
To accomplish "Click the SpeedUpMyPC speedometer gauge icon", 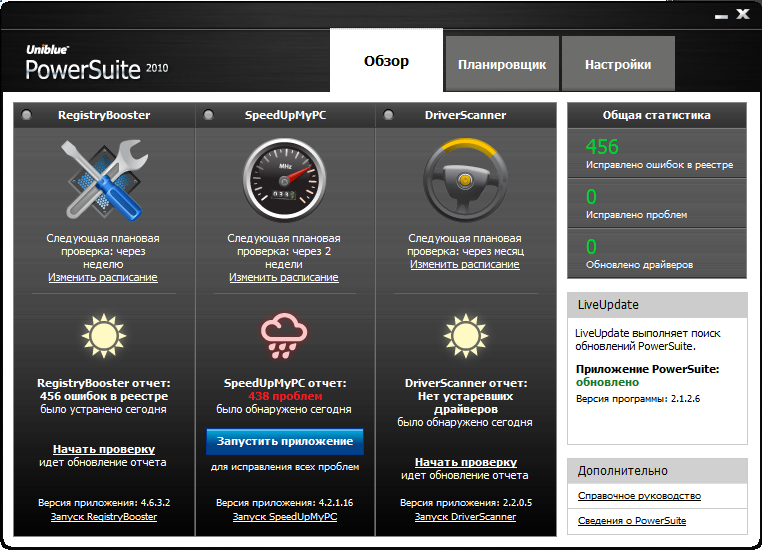I will [x=284, y=179].
